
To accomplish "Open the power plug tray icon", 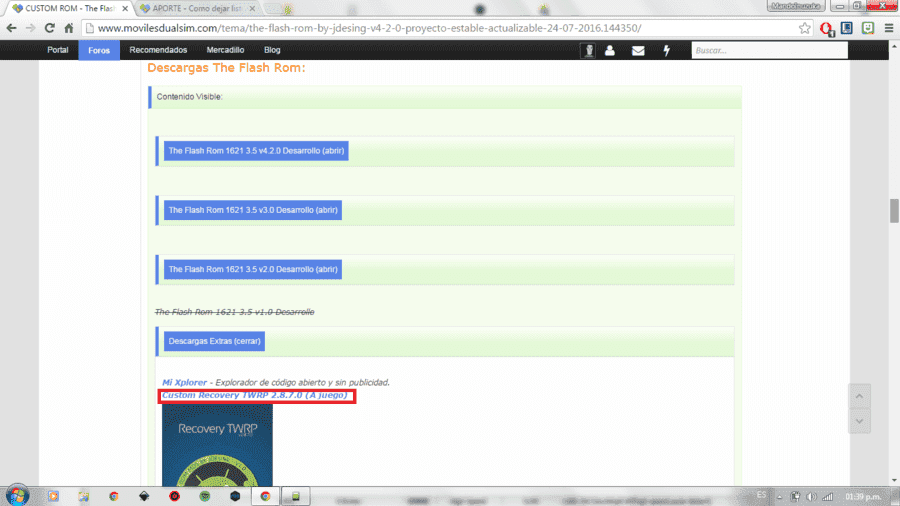I will (796, 497).
